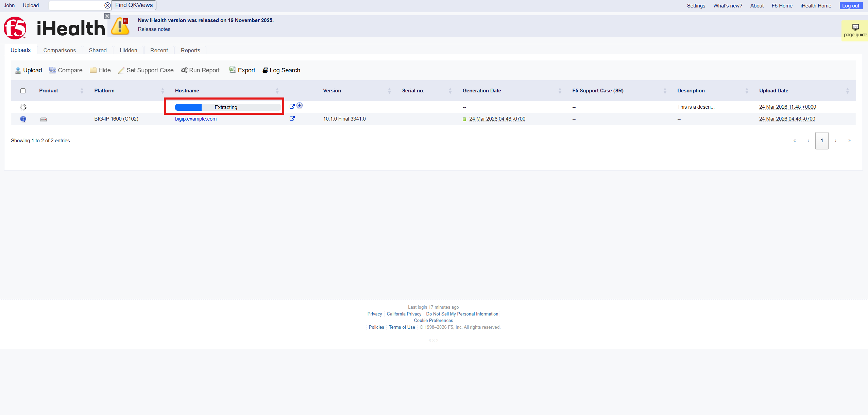Viewport: 868px width, 415px height.
Task: Clear the QKView search field icon
Action: click(x=107, y=5)
